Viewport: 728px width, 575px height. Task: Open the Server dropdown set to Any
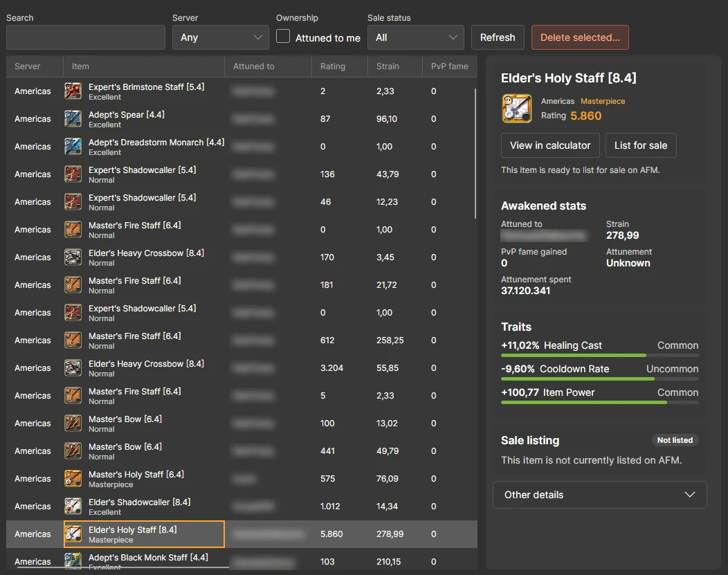click(x=221, y=37)
